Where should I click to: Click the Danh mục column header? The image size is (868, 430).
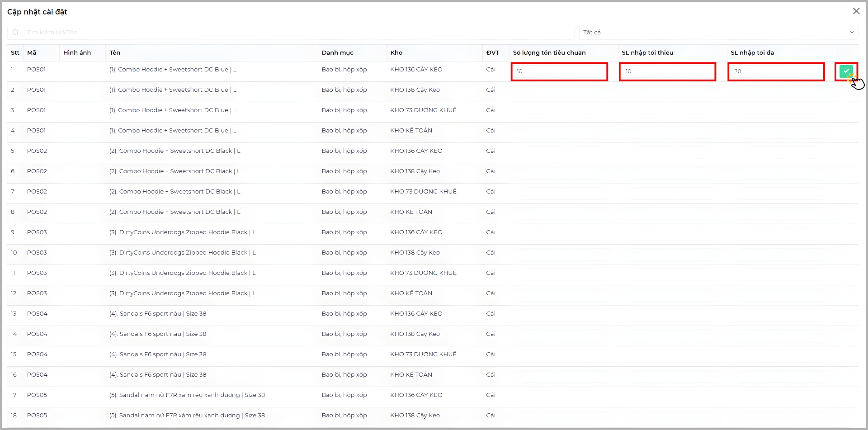pyautogui.click(x=337, y=52)
